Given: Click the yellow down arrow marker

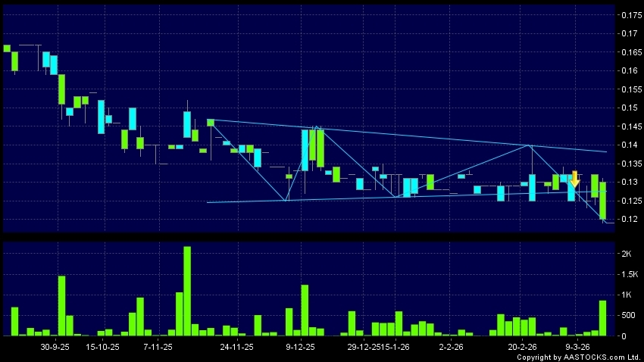Looking at the screenshot, I should pos(574,179).
